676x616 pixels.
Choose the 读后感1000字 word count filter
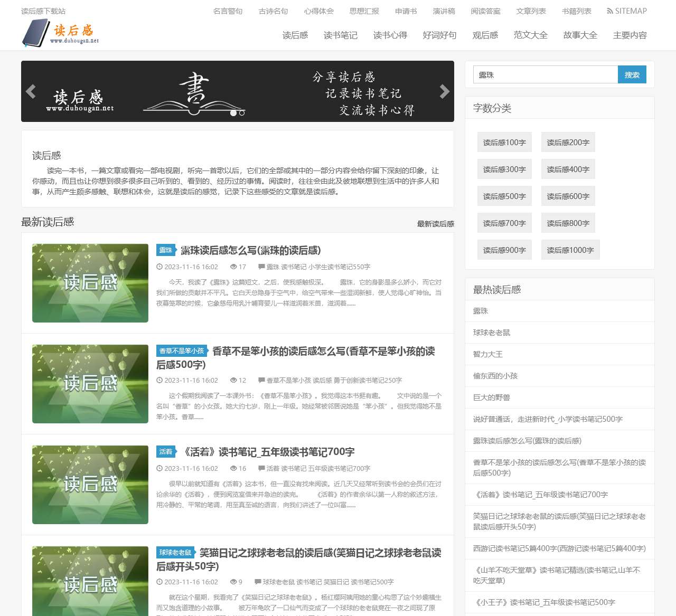click(x=570, y=250)
